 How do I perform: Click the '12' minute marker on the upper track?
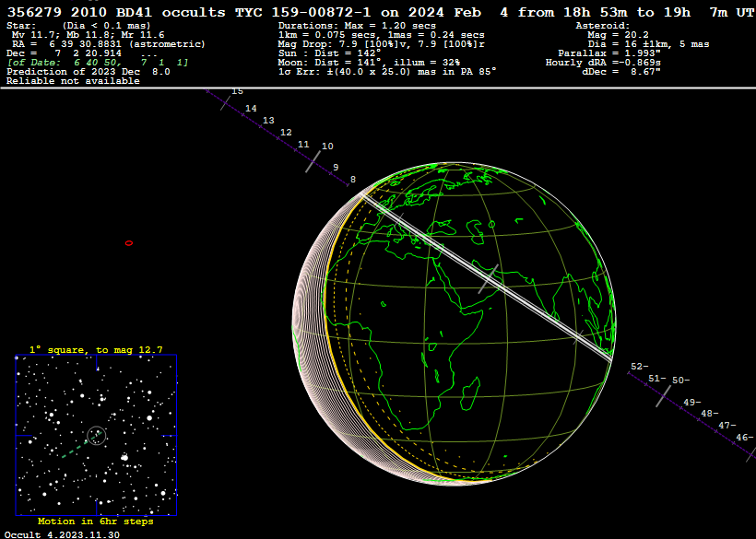(x=286, y=133)
